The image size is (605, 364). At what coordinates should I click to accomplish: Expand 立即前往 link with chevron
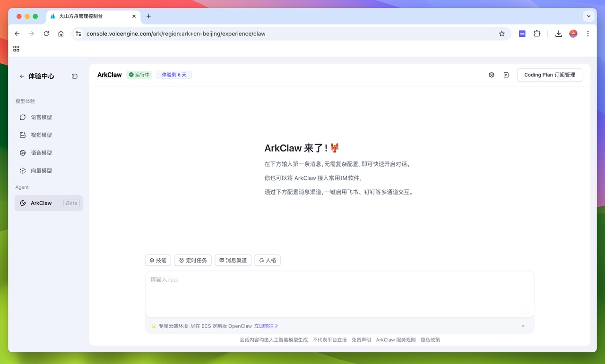click(266, 326)
